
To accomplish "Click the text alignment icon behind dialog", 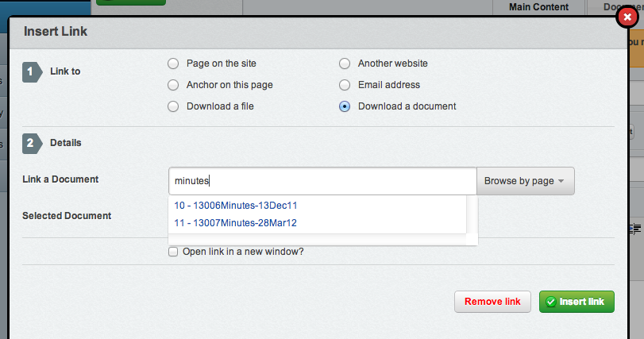I will click(x=635, y=228).
